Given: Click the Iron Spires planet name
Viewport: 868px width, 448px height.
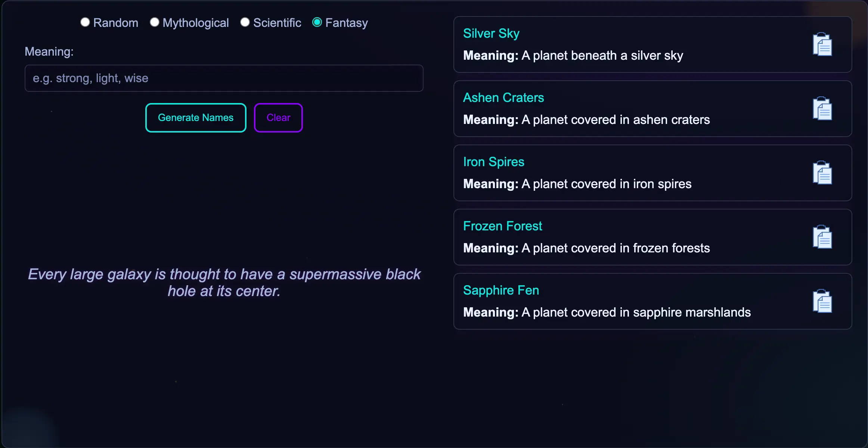Looking at the screenshot, I should pos(494,161).
